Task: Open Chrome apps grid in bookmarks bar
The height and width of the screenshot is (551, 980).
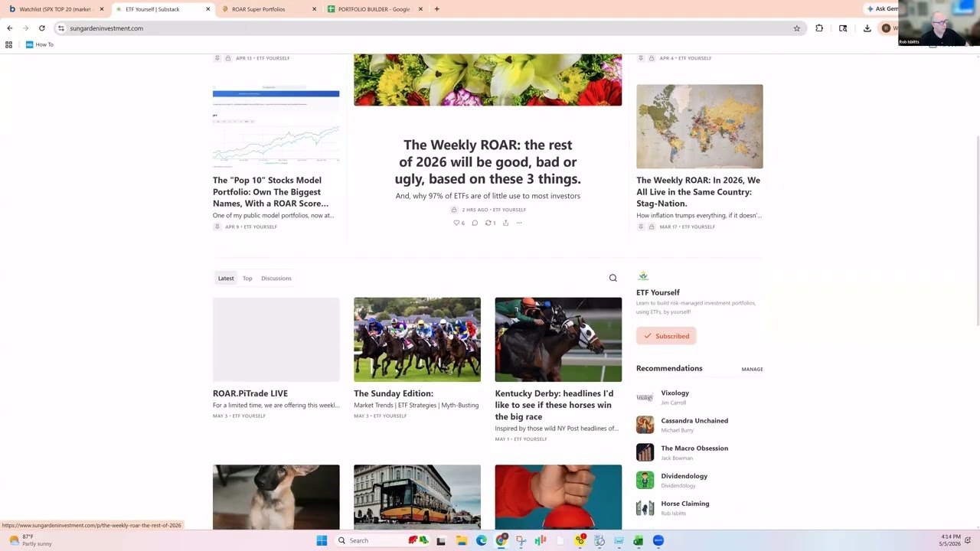Action: coord(9,44)
